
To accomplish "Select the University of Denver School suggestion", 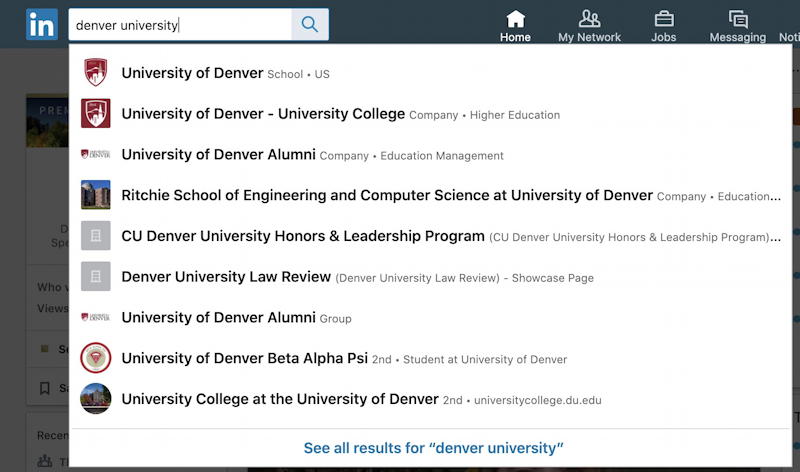I will [431, 72].
